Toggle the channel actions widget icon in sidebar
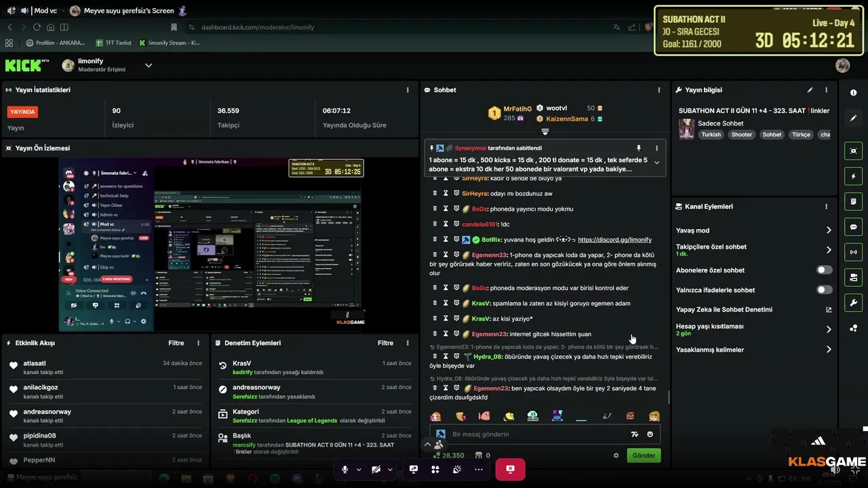The height and width of the screenshot is (488, 868). (853, 277)
